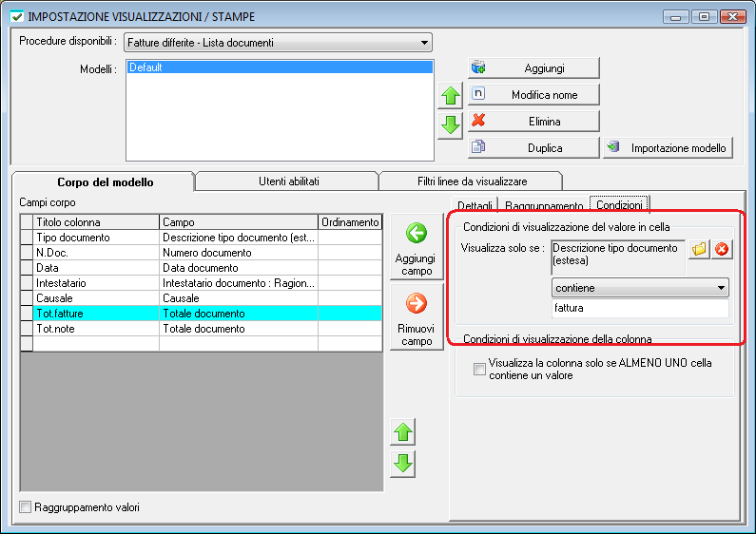Open Procedure disponibili dropdown
The width and height of the screenshot is (756, 534).
click(x=279, y=43)
